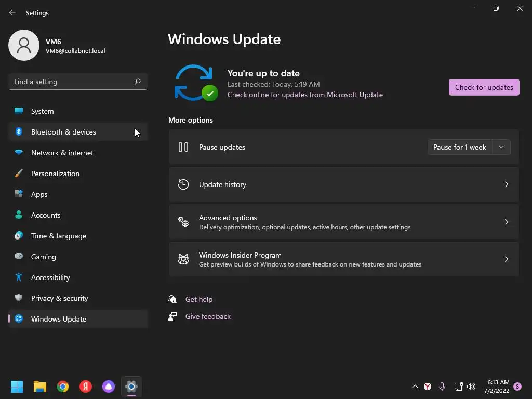Open the Apps settings page
The image size is (532, 399).
[78, 194]
